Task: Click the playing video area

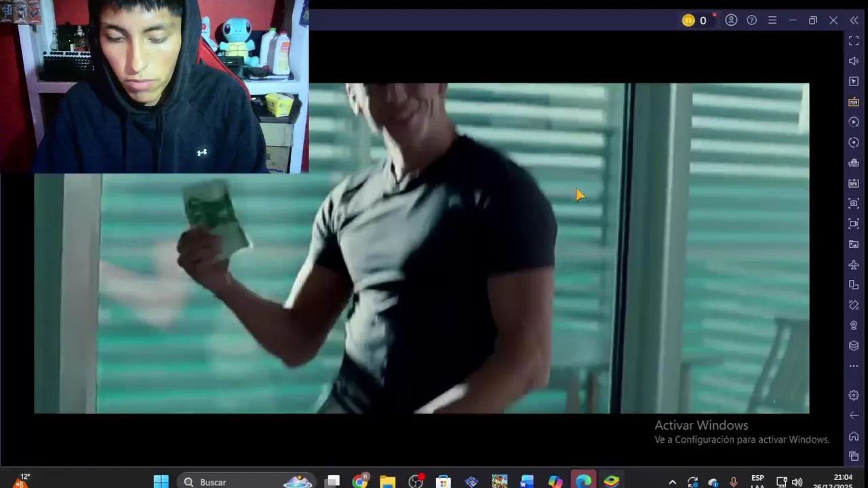Action: (x=421, y=248)
